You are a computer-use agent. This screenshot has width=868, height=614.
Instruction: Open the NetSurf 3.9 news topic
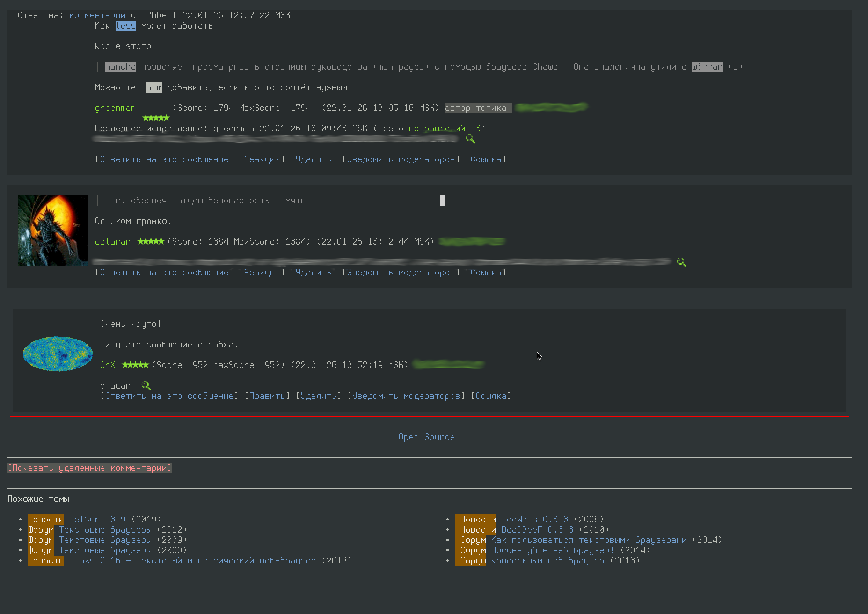pos(97,520)
